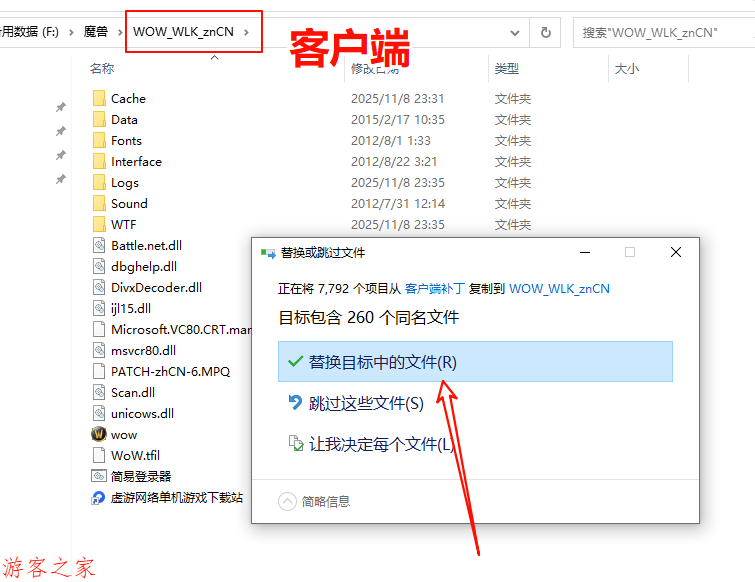
Task: Click the WoW.tfil file icon
Action: (98, 455)
